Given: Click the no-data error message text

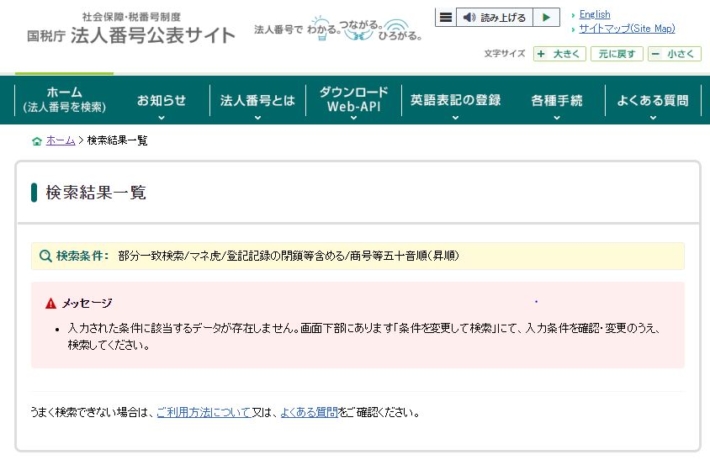Looking at the screenshot, I should tap(364, 336).
